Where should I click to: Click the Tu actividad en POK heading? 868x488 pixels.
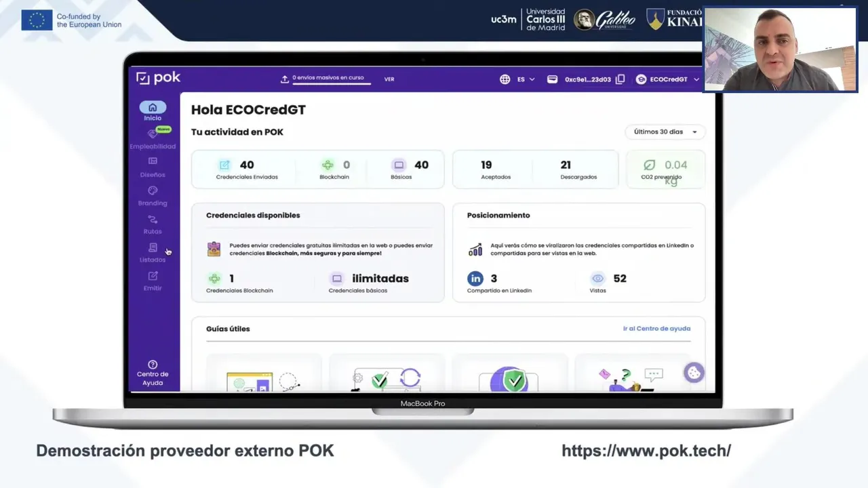pos(237,132)
